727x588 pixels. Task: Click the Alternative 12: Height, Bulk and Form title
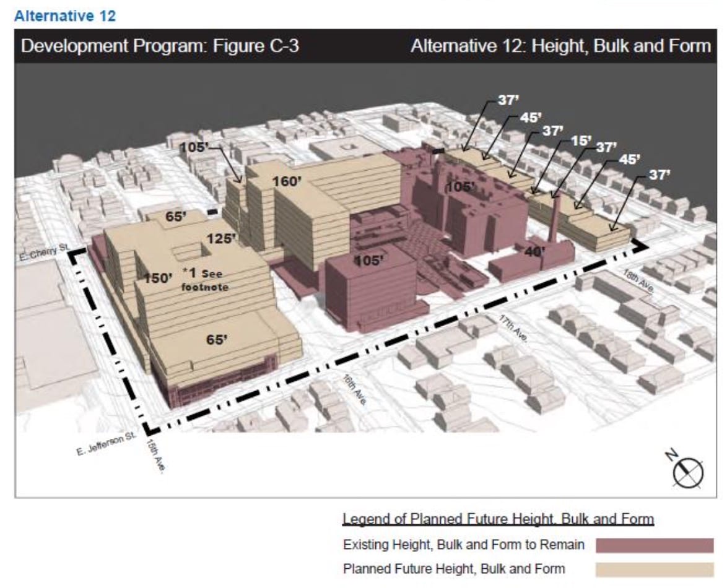click(560, 46)
